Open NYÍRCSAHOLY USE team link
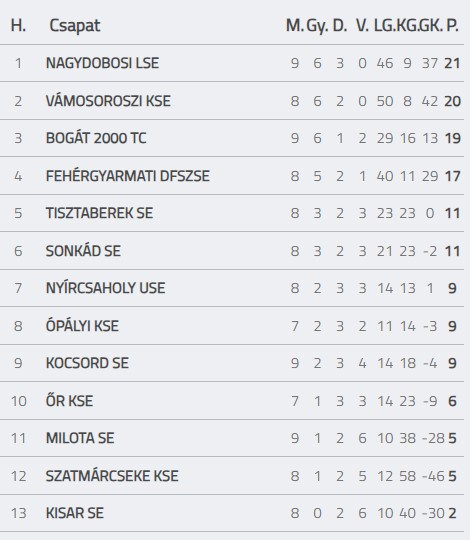The height and width of the screenshot is (540, 470). [x=105, y=288]
